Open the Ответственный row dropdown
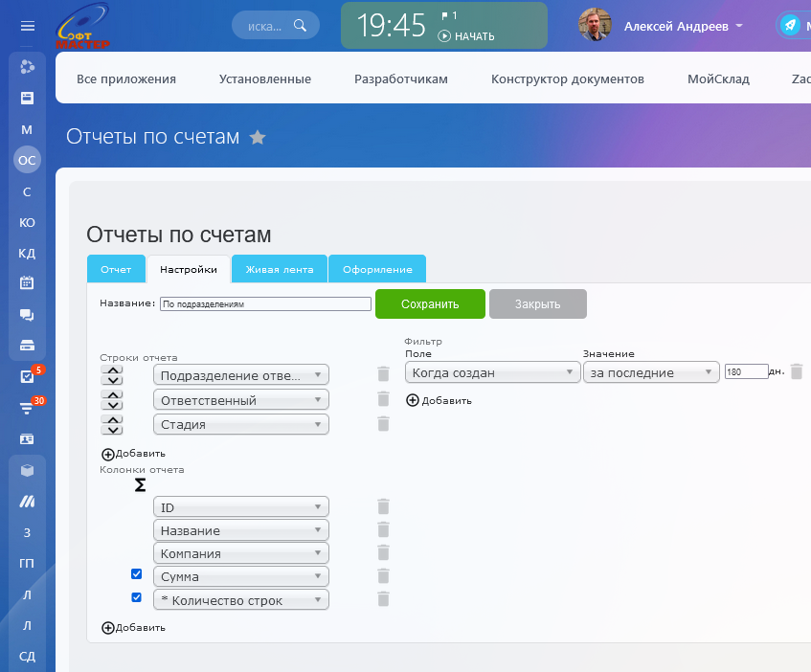Viewport: 811px width, 672px height. pyautogui.click(x=241, y=399)
